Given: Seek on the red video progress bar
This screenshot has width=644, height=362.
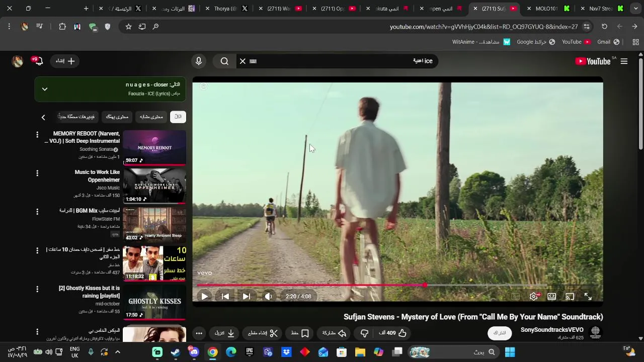Looking at the screenshot, I should pos(397,285).
